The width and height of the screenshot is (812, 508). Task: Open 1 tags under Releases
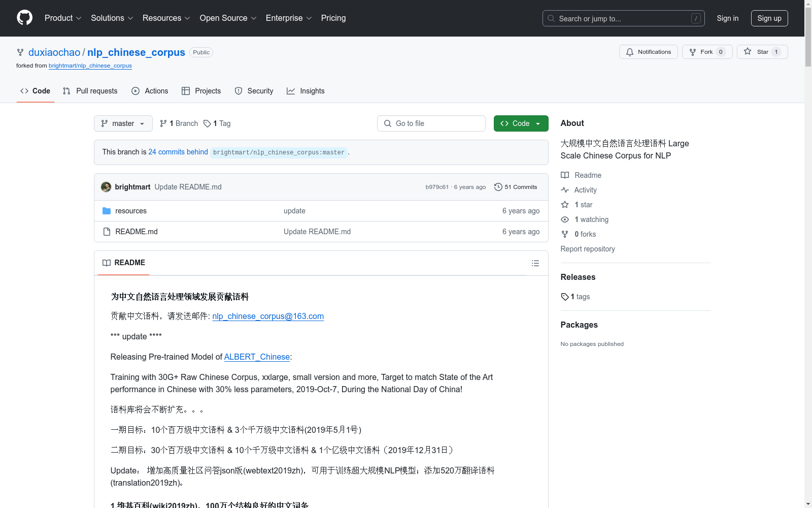pyautogui.click(x=576, y=297)
